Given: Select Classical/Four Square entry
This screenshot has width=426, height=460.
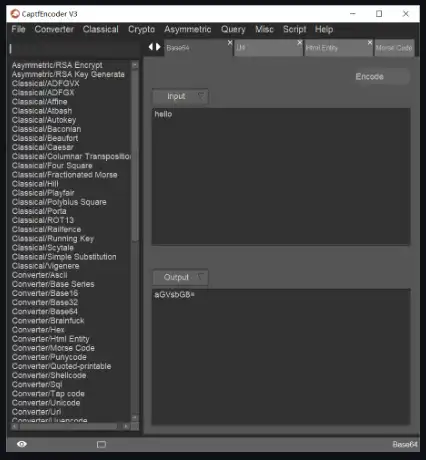Looking at the screenshot, I should pyautogui.click(x=52, y=166).
